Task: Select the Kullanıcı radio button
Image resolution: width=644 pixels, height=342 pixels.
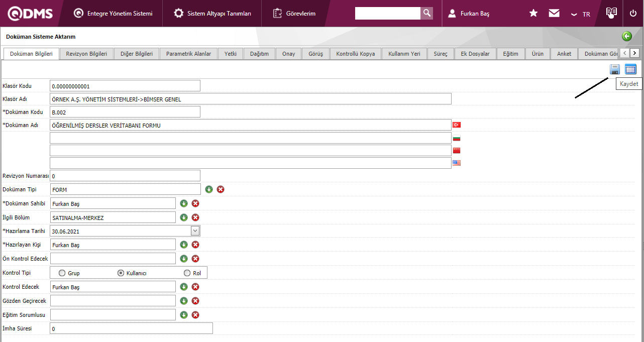Action: pos(121,273)
